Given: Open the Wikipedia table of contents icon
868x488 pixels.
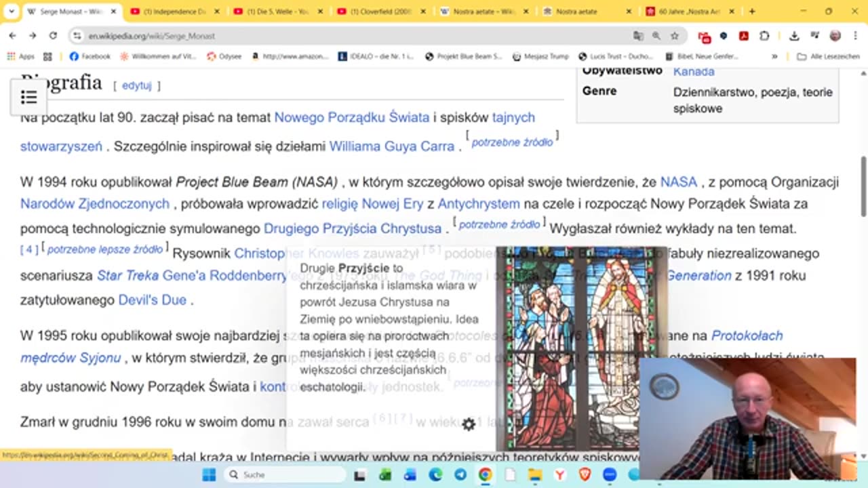Looking at the screenshot, I should click(x=29, y=98).
